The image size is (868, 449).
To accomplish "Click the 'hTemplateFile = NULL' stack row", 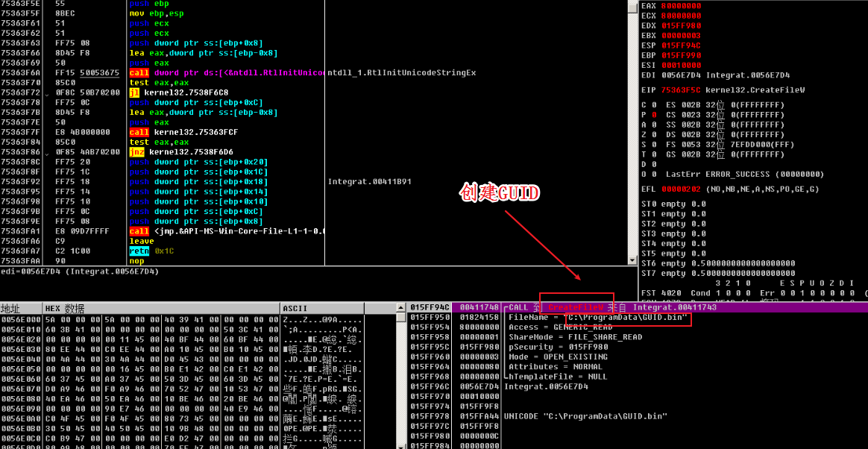I will pyautogui.click(x=638, y=377).
